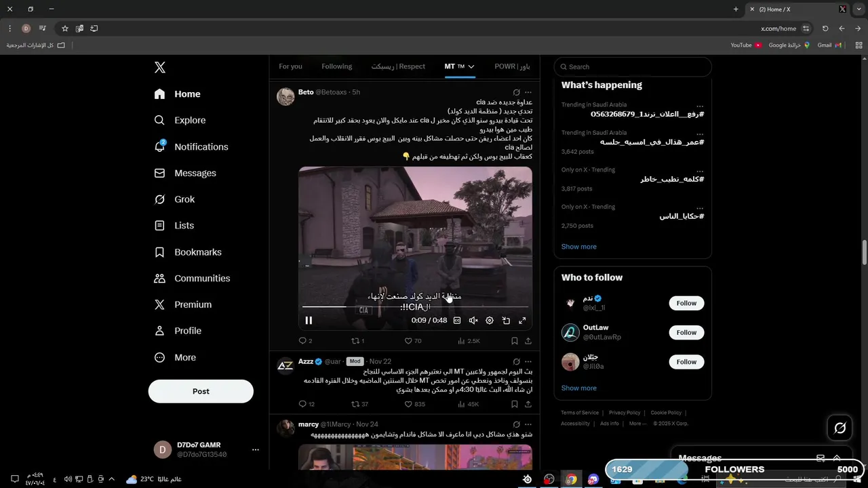The width and height of the screenshot is (868, 488).
Task: Expand the video to fullscreen
Action: pos(522,321)
